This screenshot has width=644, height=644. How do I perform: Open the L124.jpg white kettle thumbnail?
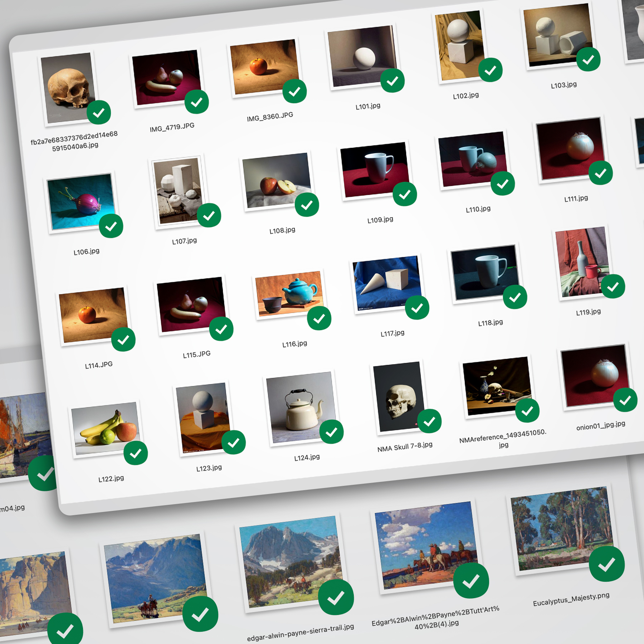click(302, 407)
